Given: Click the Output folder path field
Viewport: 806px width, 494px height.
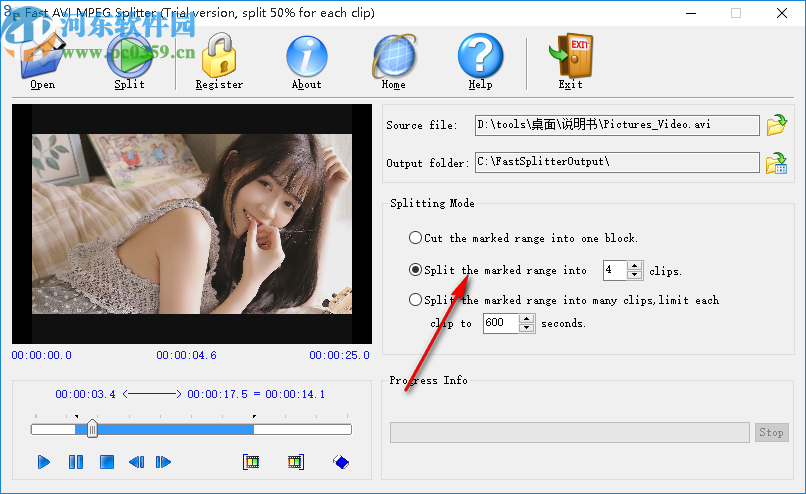Looking at the screenshot, I should (x=617, y=162).
